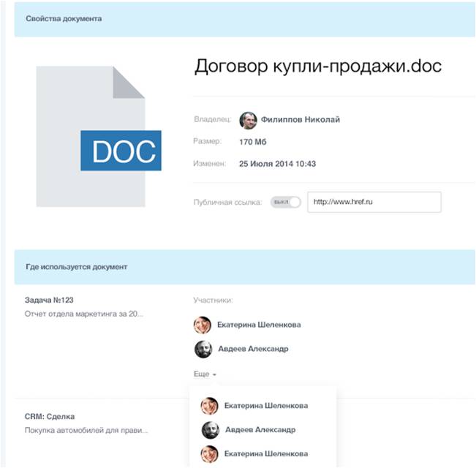Click 'Покупка автомобилей для прави...' description
The image size is (476, 468).
pyautogui.click(x=86, y=431)
